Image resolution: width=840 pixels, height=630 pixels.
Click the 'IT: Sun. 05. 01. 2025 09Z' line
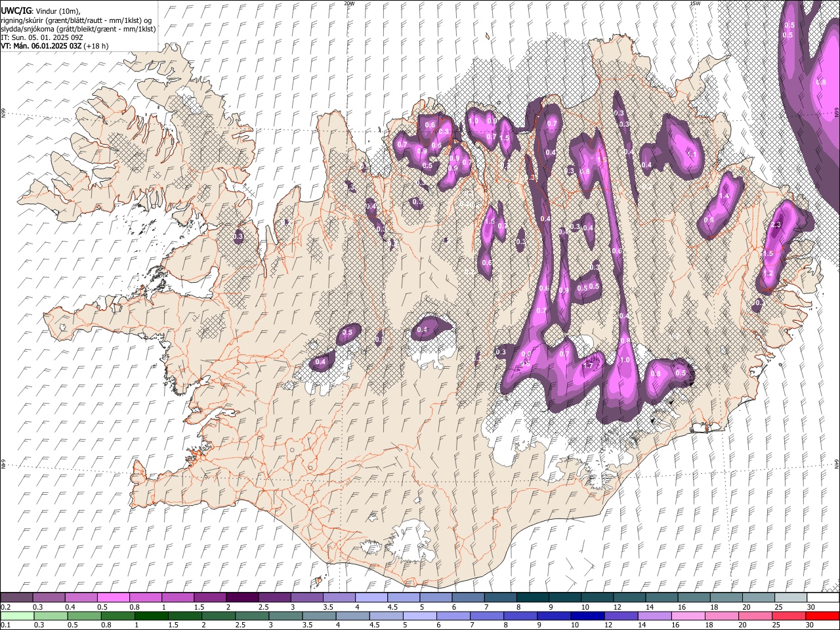coord(42,37)
